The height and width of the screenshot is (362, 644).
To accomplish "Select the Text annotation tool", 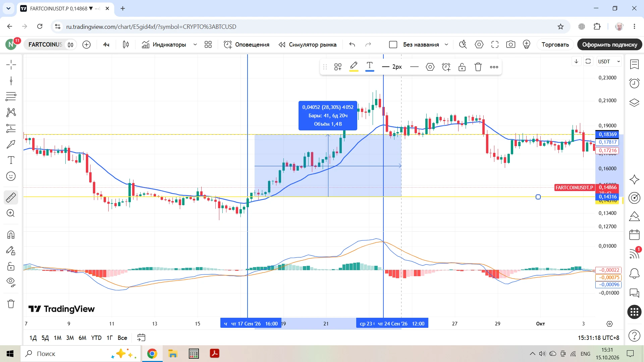I will coord(11,160).
